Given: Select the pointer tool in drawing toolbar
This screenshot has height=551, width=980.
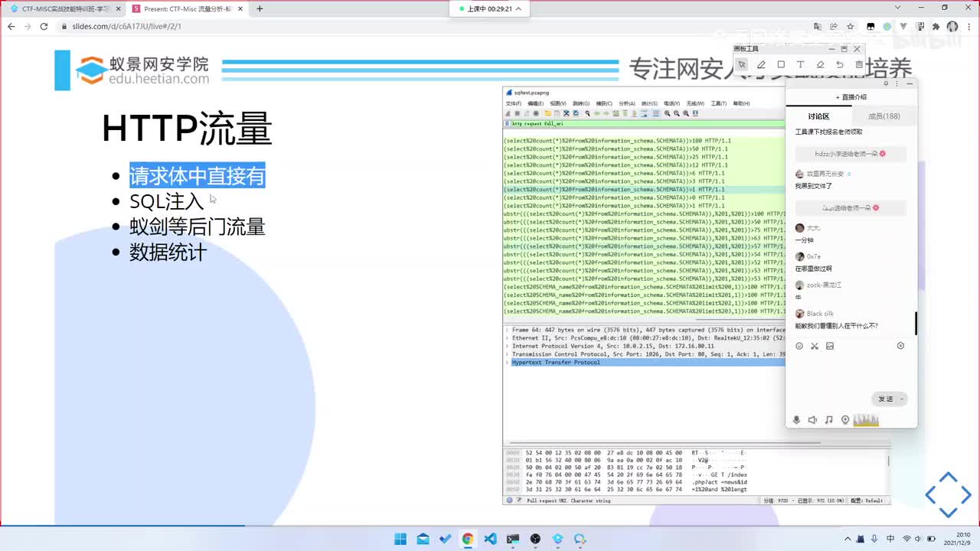Looking at the screenshot, I should click(742, 65).
